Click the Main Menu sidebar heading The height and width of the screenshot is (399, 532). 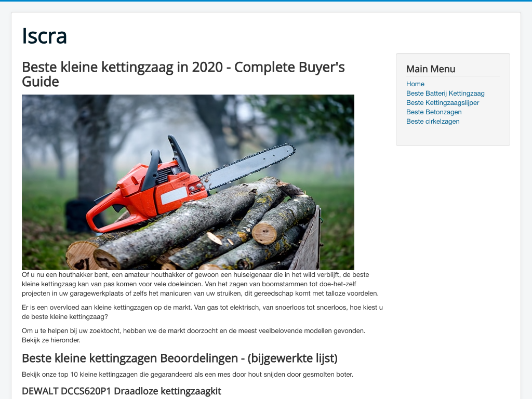[431, 69]
